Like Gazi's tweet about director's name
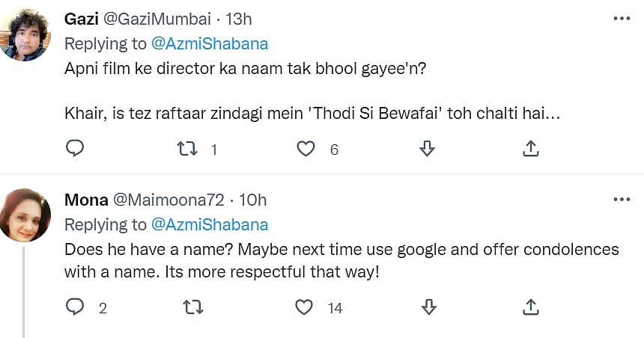Image resolution: width=644 pixels, height=338 pixels. coord(306,149)
